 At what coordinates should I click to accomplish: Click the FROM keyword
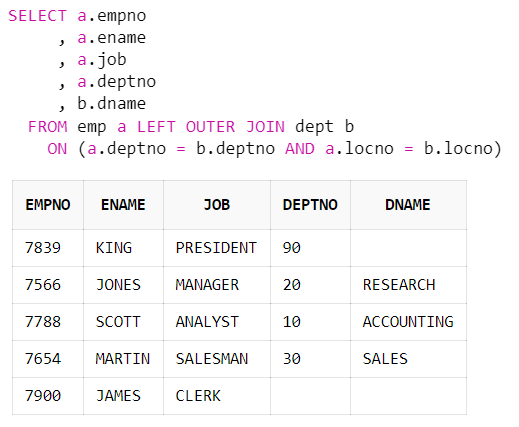pyautogui.click(x=48, y=127)
